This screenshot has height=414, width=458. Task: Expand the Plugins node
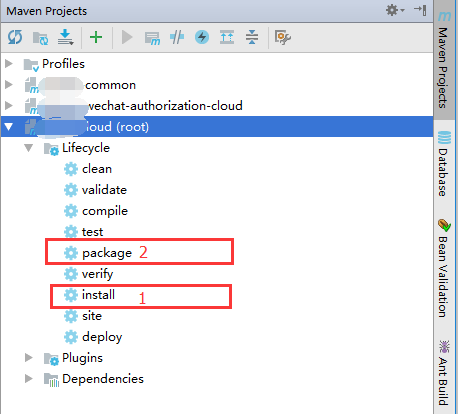point(29,358)
